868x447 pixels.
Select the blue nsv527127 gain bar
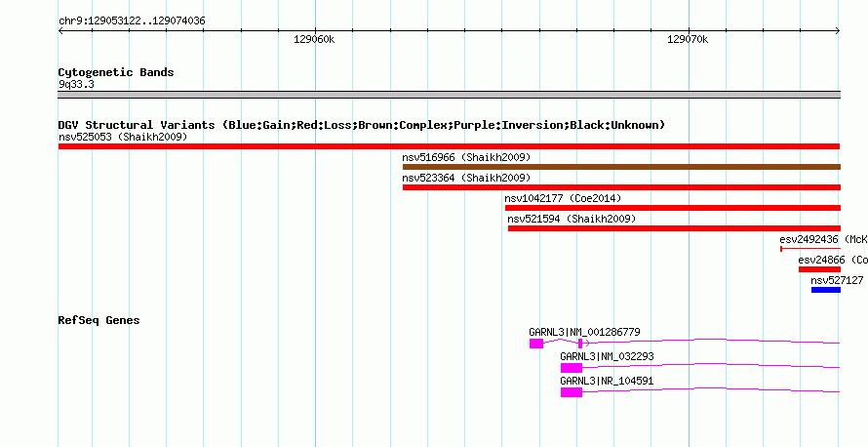click(826, 290)
